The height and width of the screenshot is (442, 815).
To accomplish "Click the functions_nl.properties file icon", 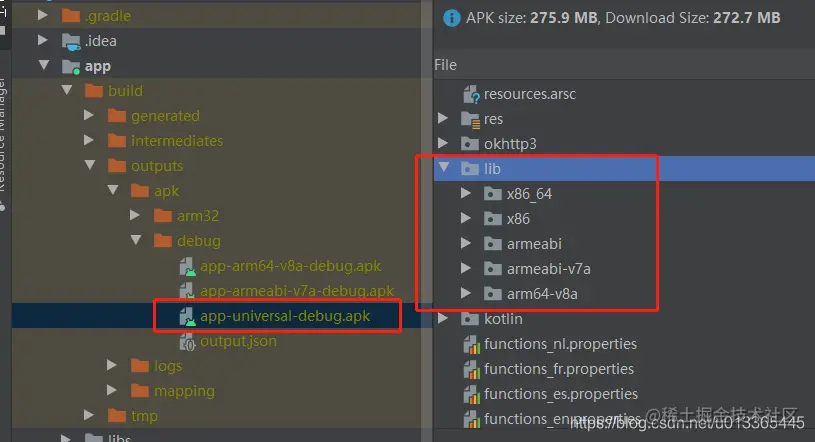I will pos(471,345).
